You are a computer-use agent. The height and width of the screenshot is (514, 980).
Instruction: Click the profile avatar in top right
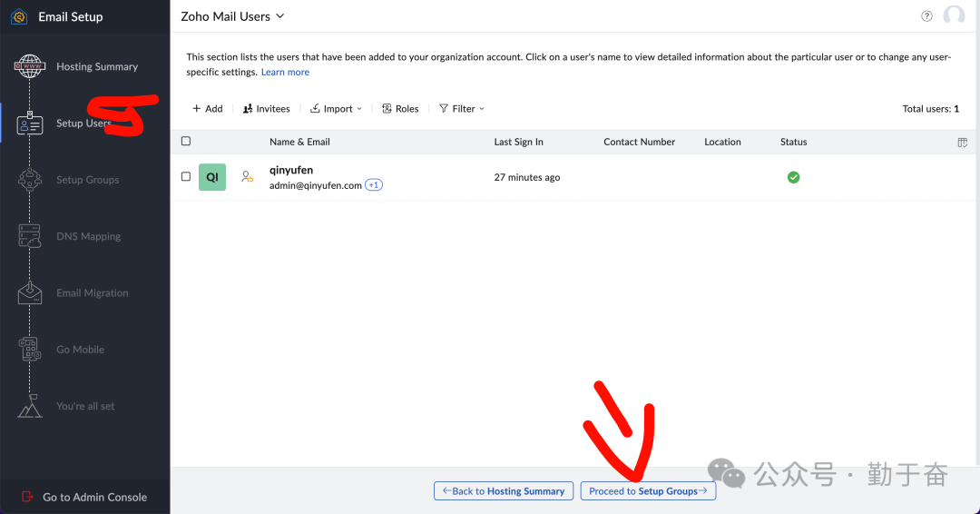click(954, 16)
